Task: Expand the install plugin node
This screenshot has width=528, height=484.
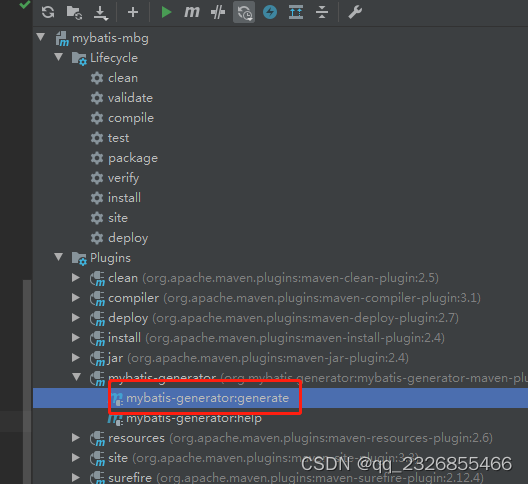Action: (76, 337)
